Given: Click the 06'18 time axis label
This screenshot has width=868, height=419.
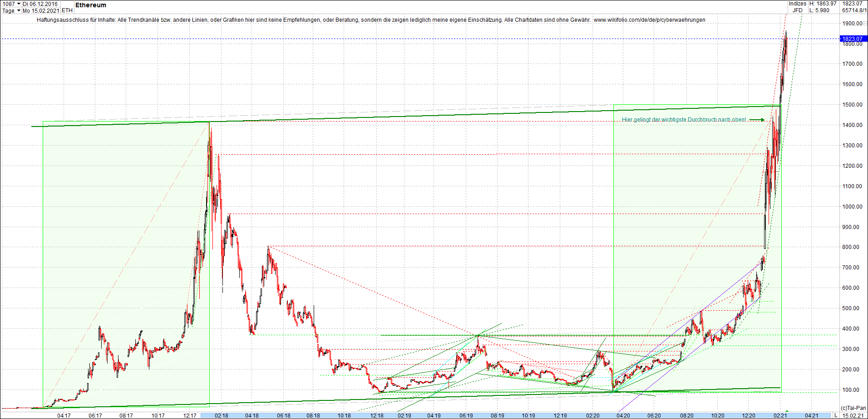Looking at the screenshot, I should (x=283, y=415).
